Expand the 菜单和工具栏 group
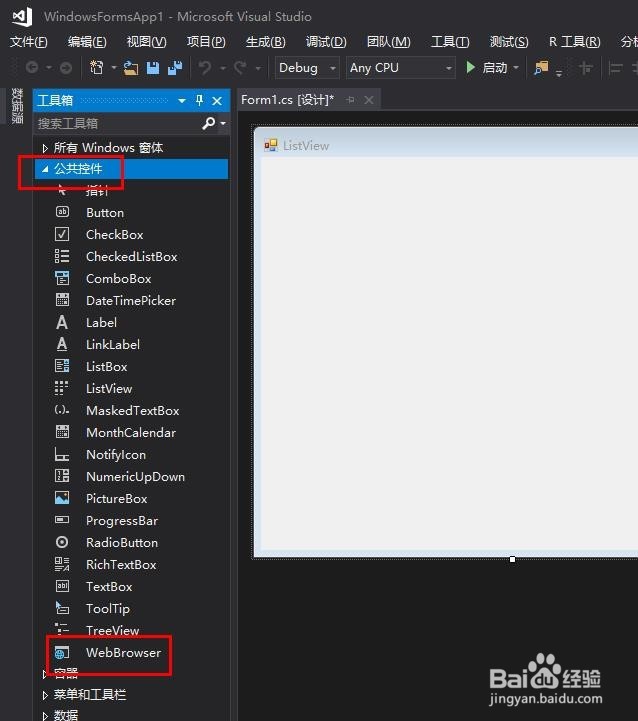 (45, 695)
